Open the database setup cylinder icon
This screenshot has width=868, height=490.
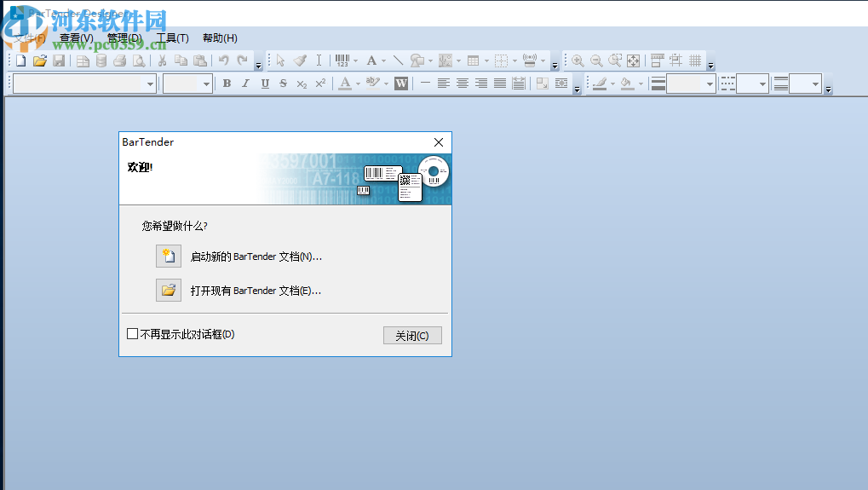point(101,61)
